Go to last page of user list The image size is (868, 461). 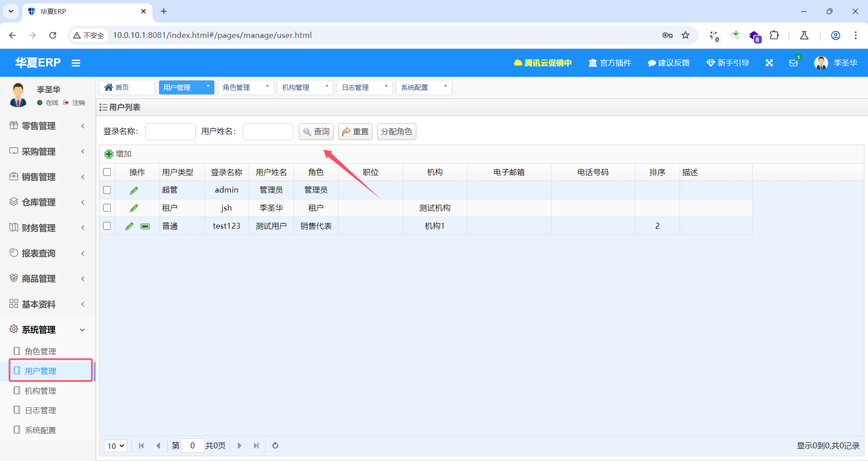(256, 446)
